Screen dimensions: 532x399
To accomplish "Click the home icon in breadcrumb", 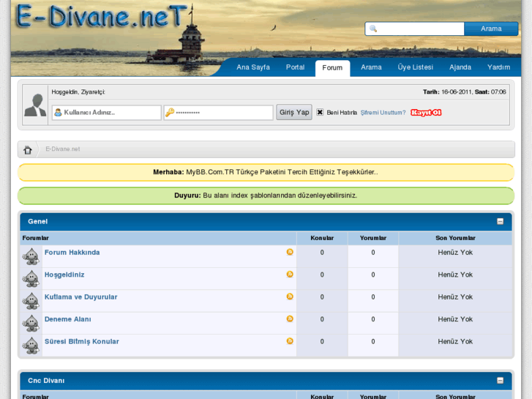I will [x=28, y=150].
